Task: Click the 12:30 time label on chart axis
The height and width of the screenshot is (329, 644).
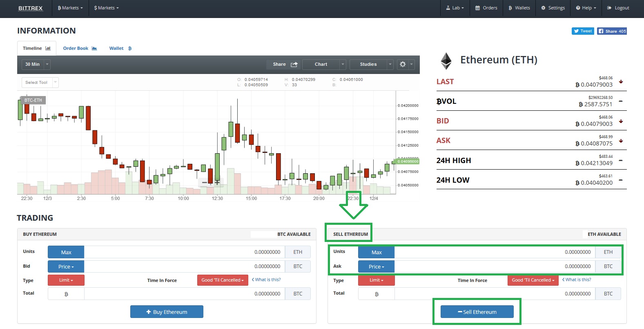Action: pos(217,199)
